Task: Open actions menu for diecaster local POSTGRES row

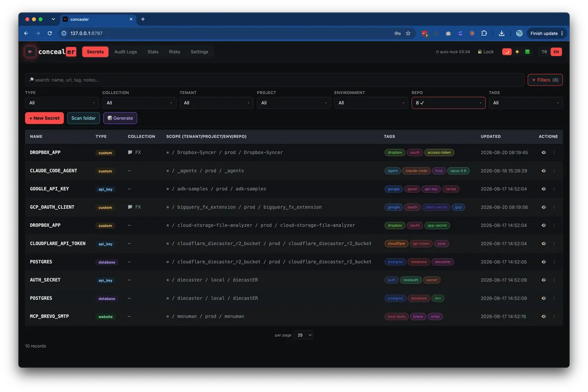Action: click(554, 298)
